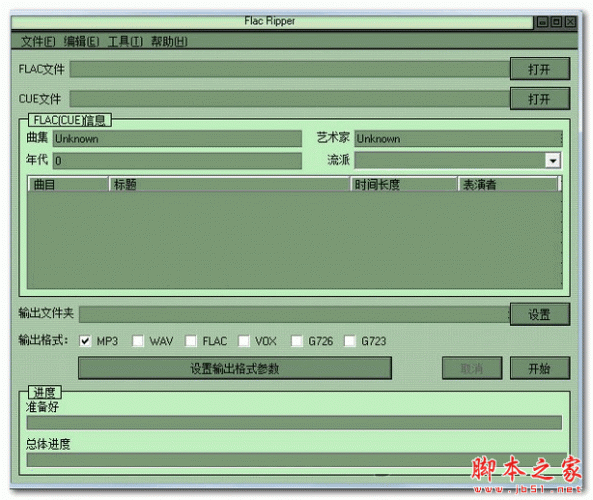This screenshot has height=500, width=593.
Task: Open the 工具(T) menu
Action: point(125,41)
